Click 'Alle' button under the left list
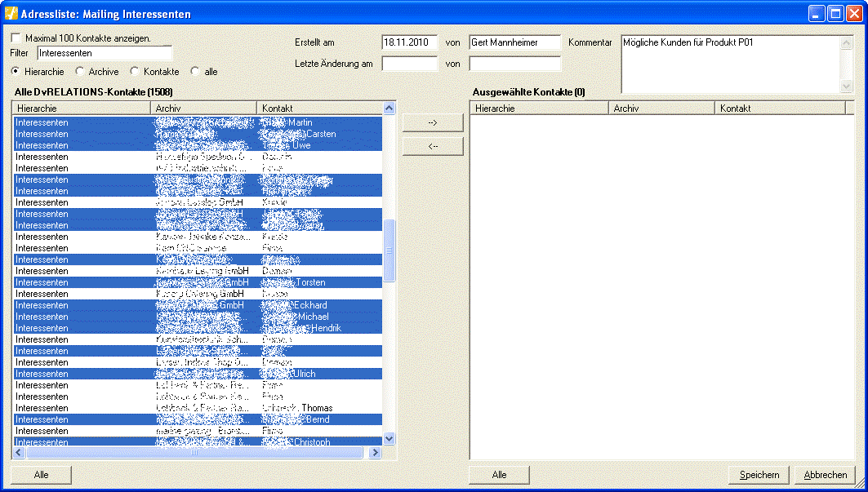 (x=41, y=475)
